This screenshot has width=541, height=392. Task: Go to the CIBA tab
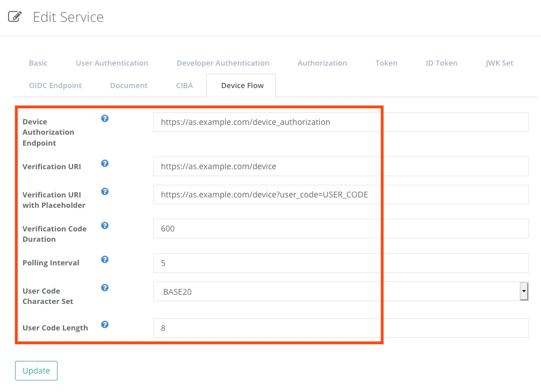(184, 85)
